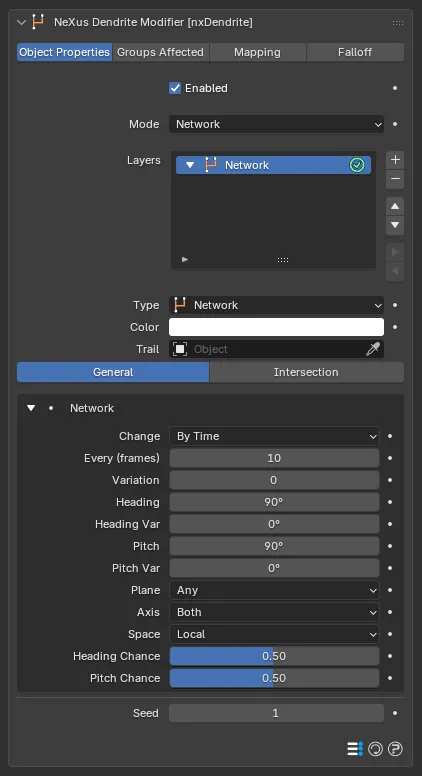Image resolution: width=422 pixels, height=776 pixels.
Task: Animate the Space property dot
Action: (x=390, y=634)
